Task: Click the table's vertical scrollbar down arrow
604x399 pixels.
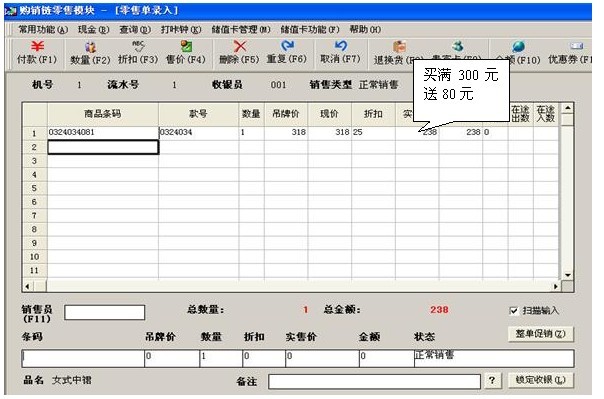Action: 567,275
